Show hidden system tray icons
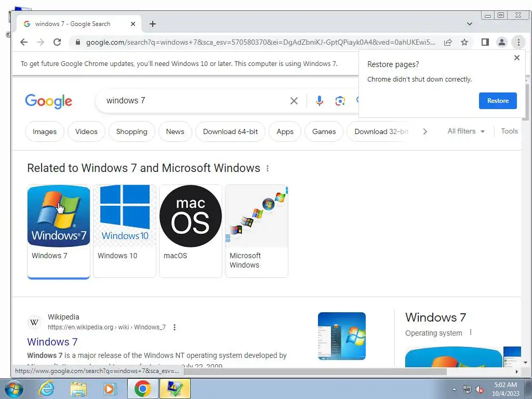This screenshot has width=532, height=399. (454, 389)
